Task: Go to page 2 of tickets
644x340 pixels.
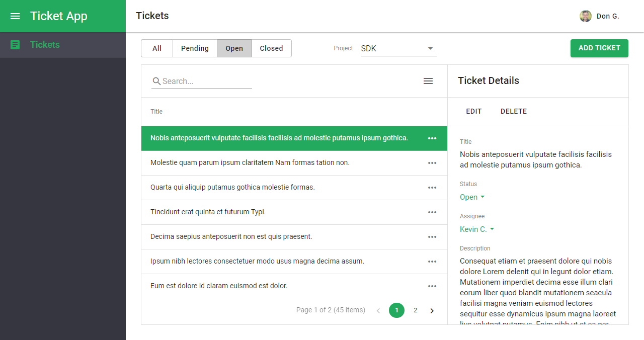Action: [415, 310]
